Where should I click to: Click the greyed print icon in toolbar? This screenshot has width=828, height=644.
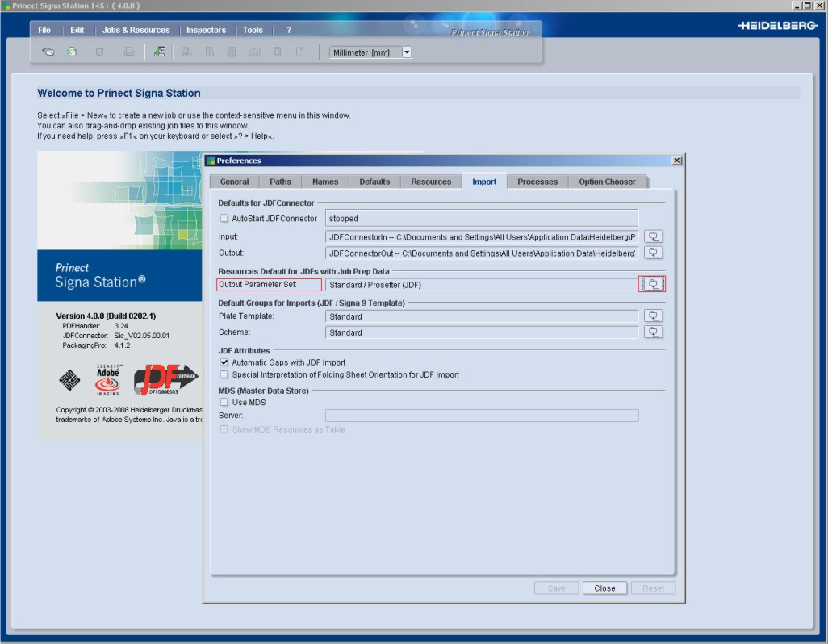[x=129, y=52]
